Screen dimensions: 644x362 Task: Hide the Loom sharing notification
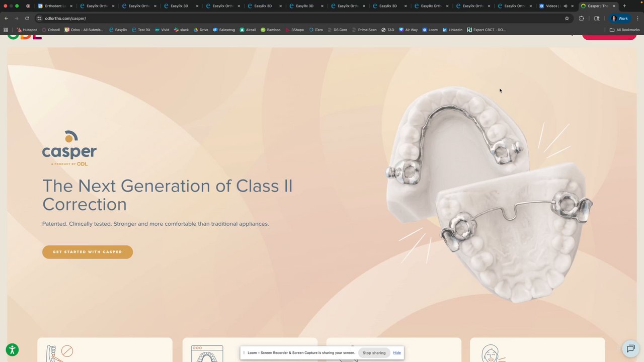(397, 353)
